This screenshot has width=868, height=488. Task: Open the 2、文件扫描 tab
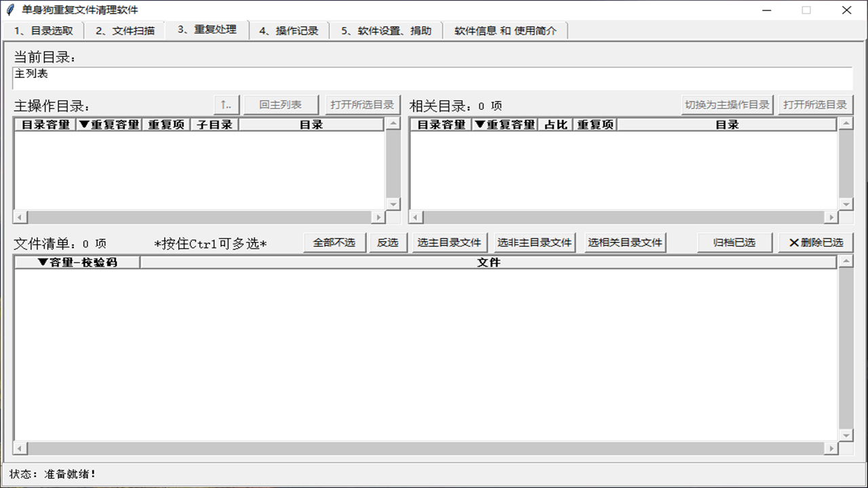click(125, 30)
